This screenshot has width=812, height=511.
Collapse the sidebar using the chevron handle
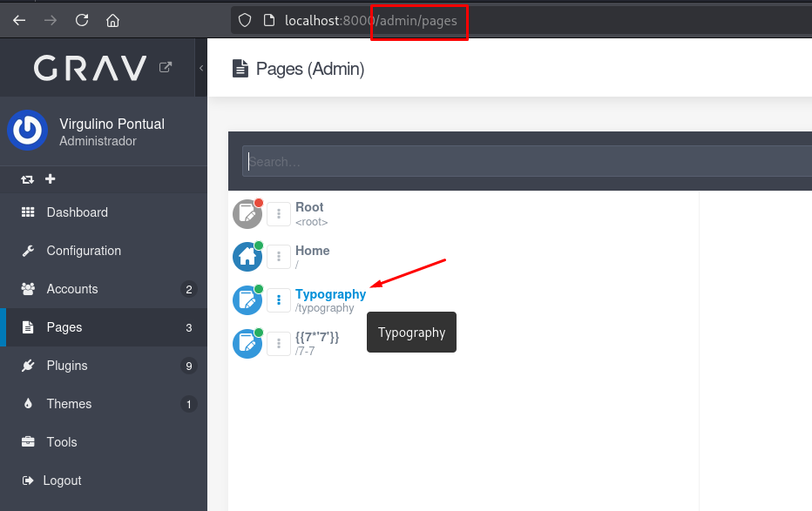coord(201,68)
